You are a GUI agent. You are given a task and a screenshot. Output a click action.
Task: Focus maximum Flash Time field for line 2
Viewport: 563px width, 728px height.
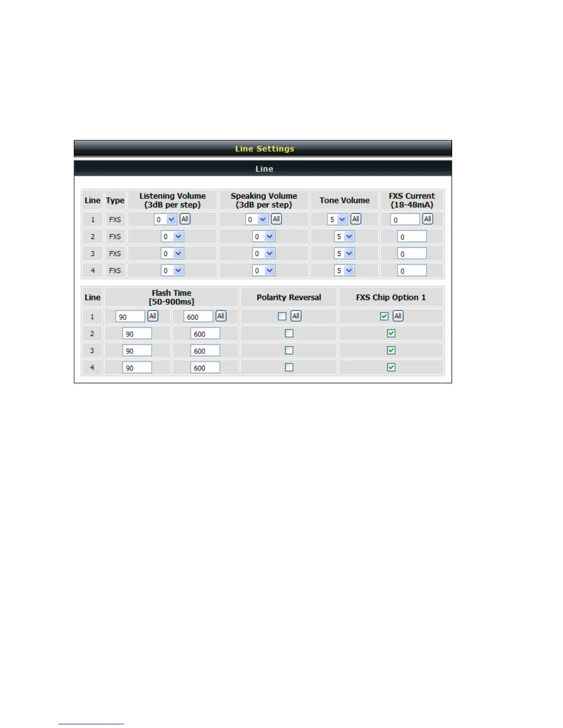coord(205,334)
